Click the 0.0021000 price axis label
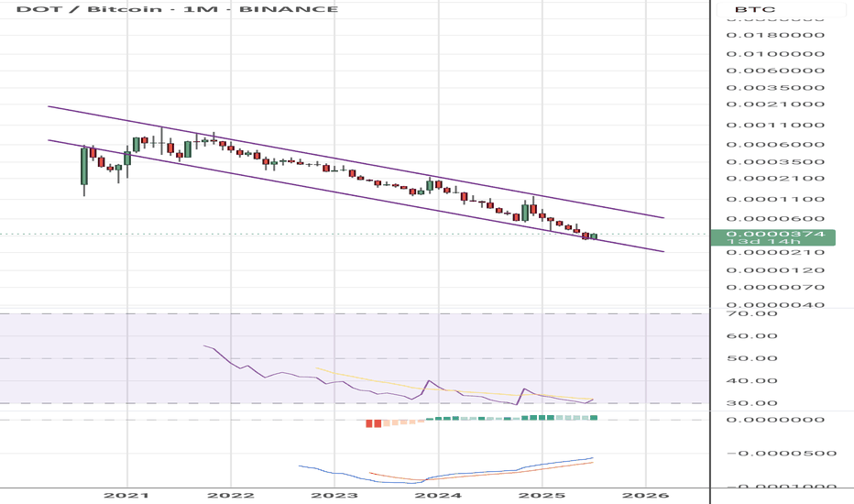This screenshot has width=854, height=504. pyautogui.click(x=775, y=104)
